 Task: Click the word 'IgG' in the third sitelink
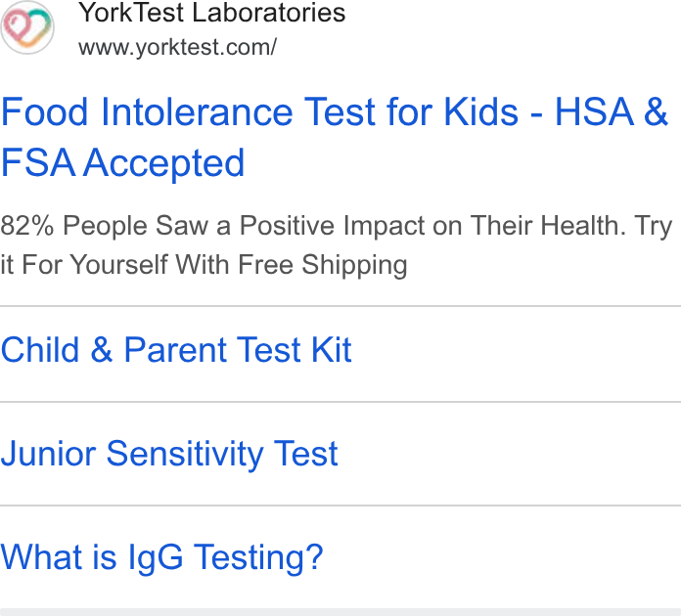pos(155,558)
